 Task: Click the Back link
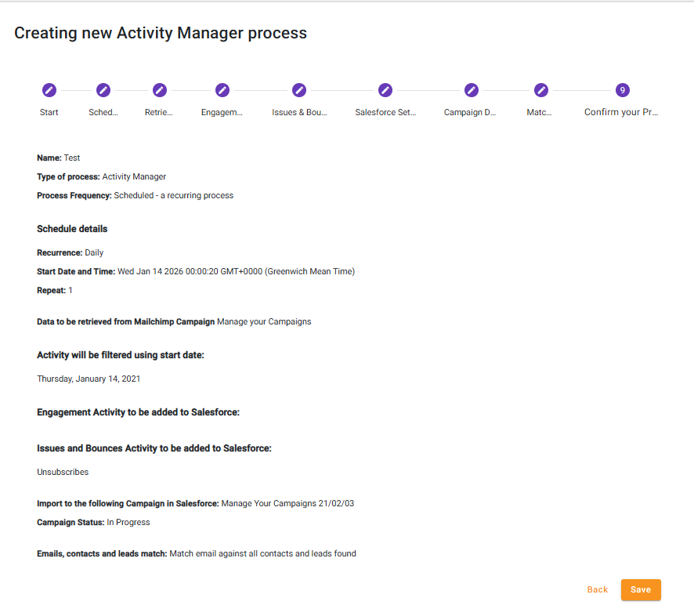coord(598,589)
